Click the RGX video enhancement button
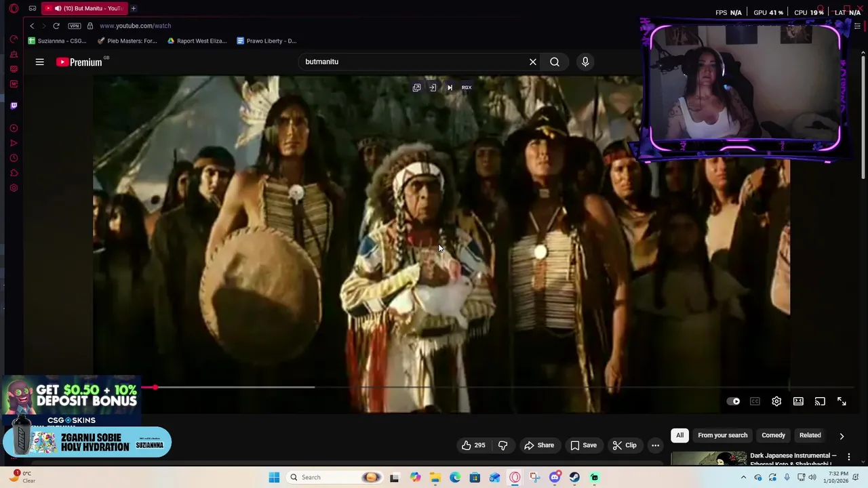This screenshot has height=488, width=868. pos(467,87)
